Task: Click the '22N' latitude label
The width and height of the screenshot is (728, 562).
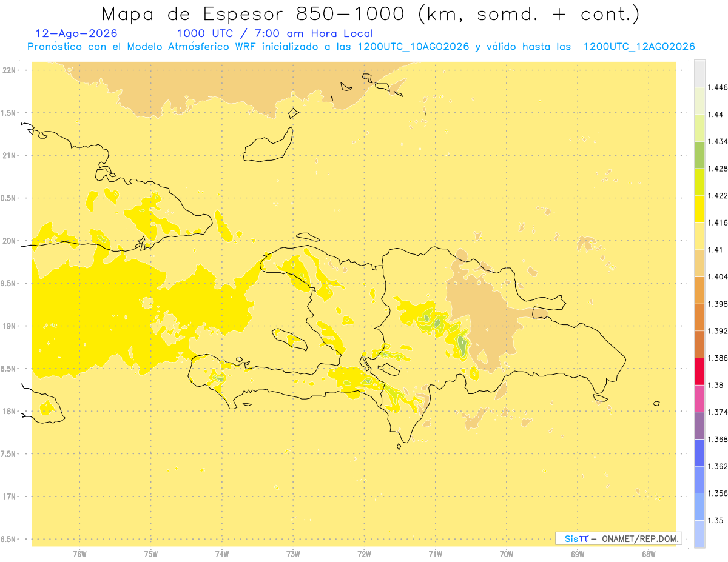Action: pyautogui.click(x=9, y=70)
